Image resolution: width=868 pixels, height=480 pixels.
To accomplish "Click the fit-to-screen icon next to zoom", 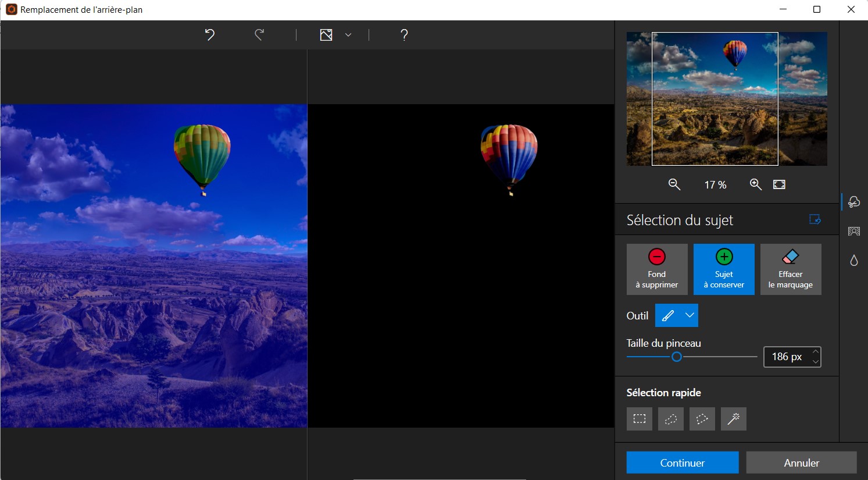I will [x=779, y=184].
